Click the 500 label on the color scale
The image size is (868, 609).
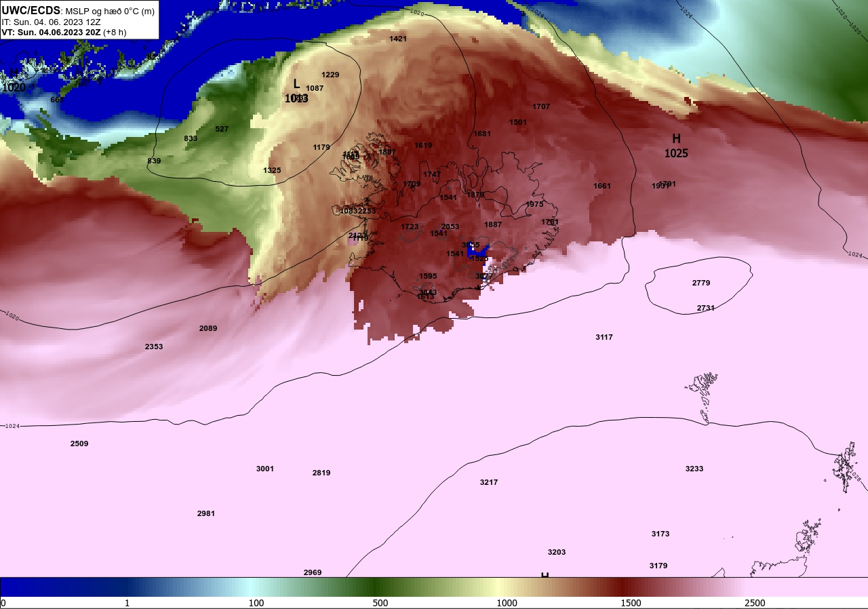coord(380,603)
